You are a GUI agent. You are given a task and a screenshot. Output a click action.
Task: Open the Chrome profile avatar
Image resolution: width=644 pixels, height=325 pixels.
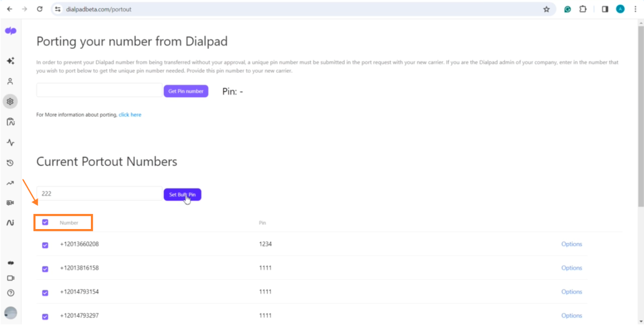620,9
